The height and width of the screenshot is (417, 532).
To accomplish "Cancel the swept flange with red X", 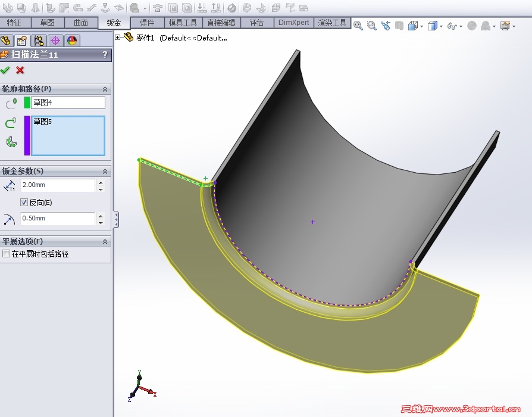I will [x=20, y=70].
